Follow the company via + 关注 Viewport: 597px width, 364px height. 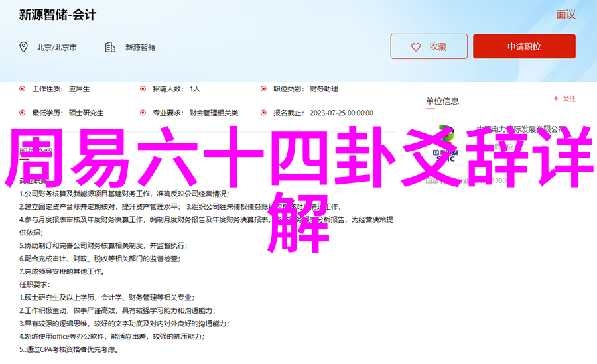coord(564,99)
